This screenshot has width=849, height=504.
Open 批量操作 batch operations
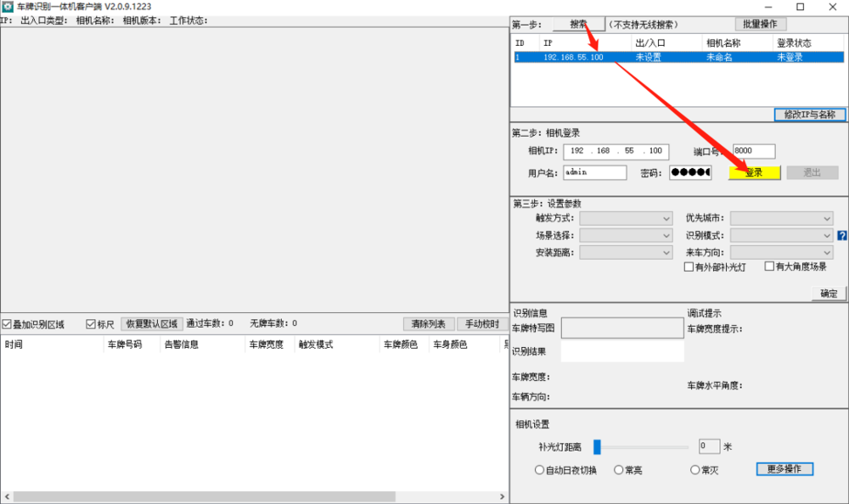point(760,25)
